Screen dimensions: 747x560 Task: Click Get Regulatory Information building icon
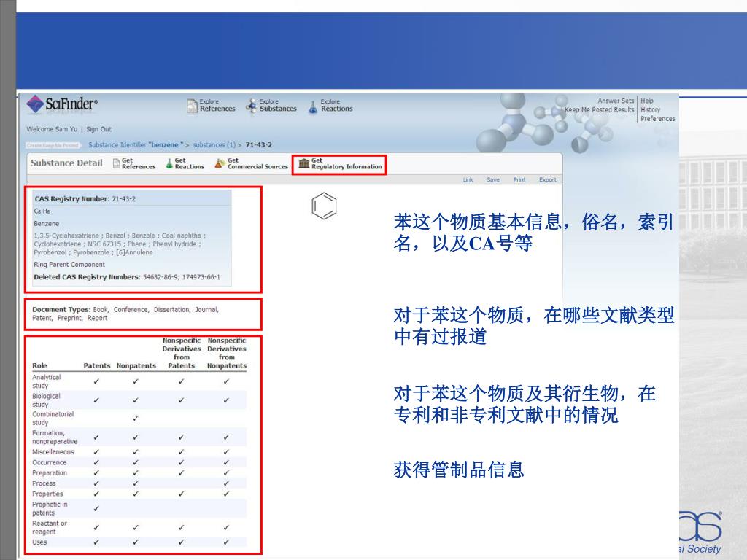304,163
